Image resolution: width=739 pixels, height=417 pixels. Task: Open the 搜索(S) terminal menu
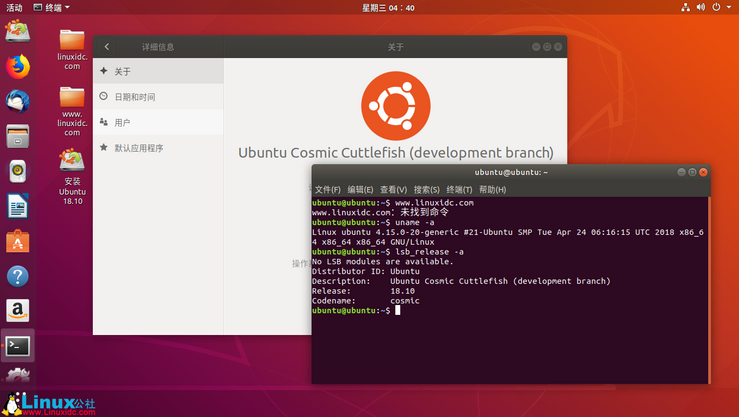[x=427, y=189]
